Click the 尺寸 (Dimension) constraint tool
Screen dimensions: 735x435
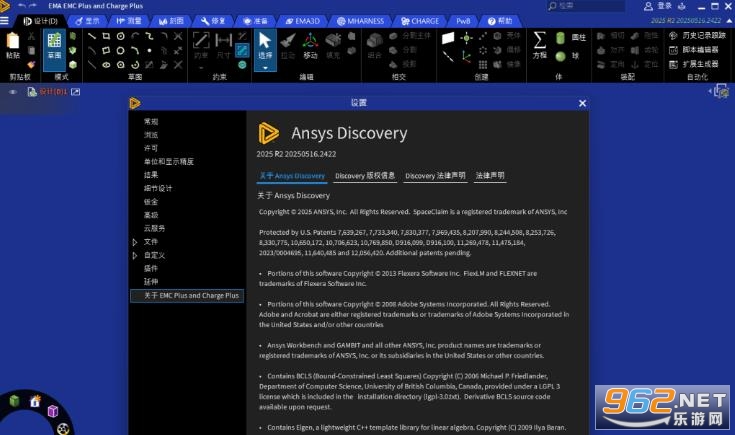[224, 45]
